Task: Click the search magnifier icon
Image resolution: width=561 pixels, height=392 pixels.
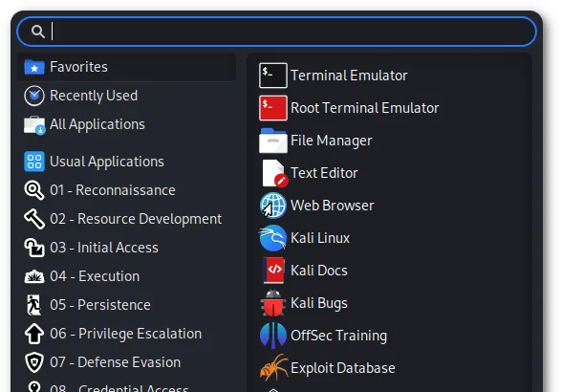Action: [38, 32]
